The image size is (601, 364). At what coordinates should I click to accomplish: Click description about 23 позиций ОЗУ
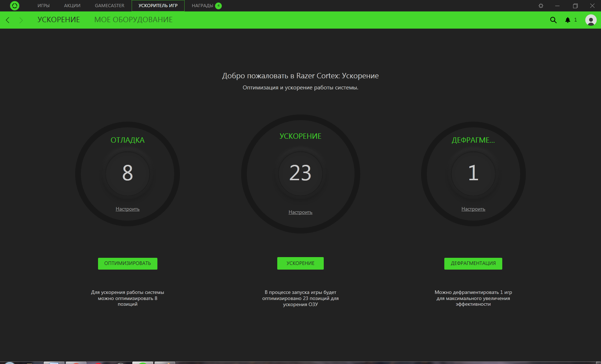(300, 298)
